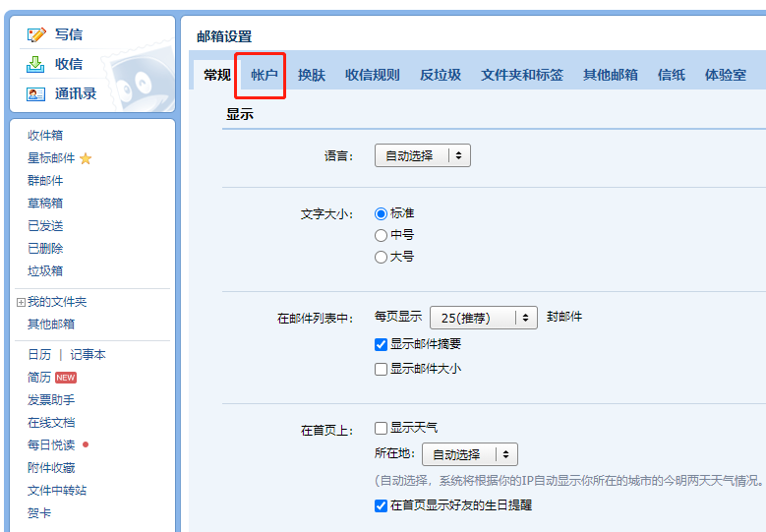
Task: Open the 其他邮箱 settings tab
Action: tap(611, 75)
